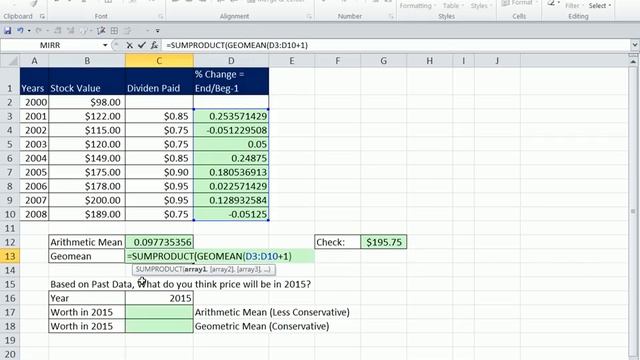Expand the Name Box function list
Screen dimensions: 640x360
tap(105, 45)
